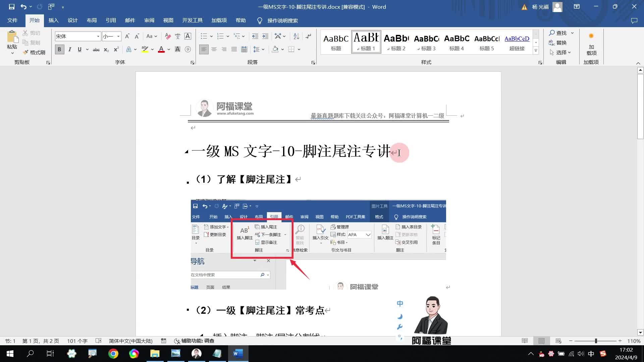Select the embedded ribbon screenshot image in document
Image resolution: width=644 pixels, height=362 pixels.
(318, 244)
